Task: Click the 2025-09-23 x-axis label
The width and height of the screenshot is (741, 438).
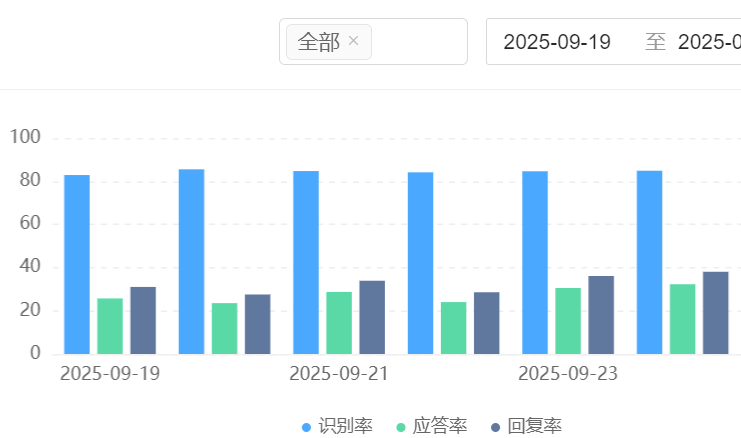Action: (x=568, y=374)
